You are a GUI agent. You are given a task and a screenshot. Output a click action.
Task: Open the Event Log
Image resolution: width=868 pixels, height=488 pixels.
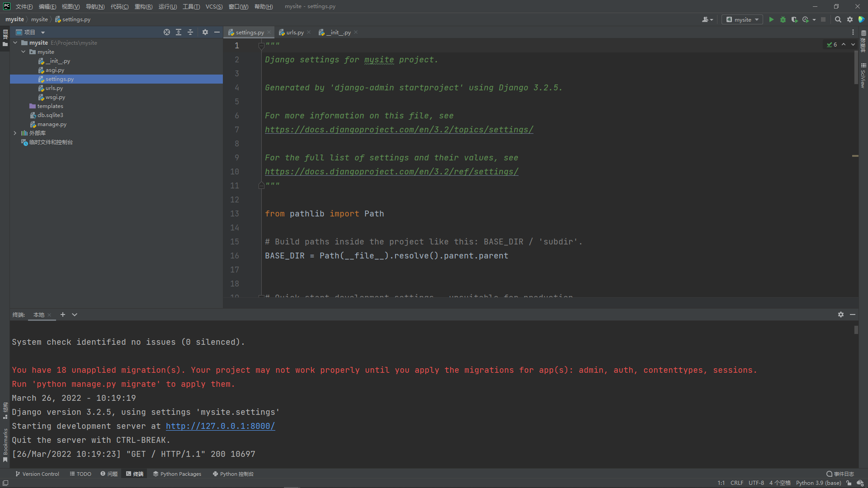pyautogui.click(x=840, y=474)
